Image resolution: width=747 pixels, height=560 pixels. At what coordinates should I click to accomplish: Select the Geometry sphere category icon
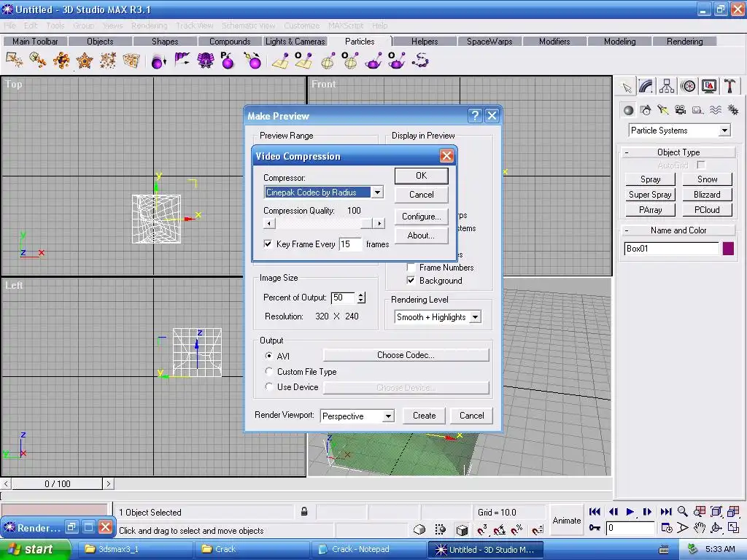[x=628, y=111]
